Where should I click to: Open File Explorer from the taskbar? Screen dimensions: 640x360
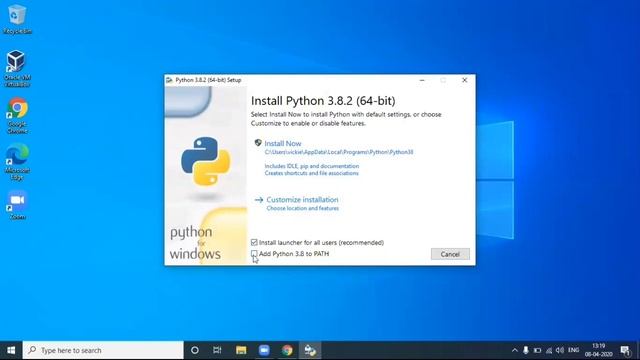click(x=241, y=350)
